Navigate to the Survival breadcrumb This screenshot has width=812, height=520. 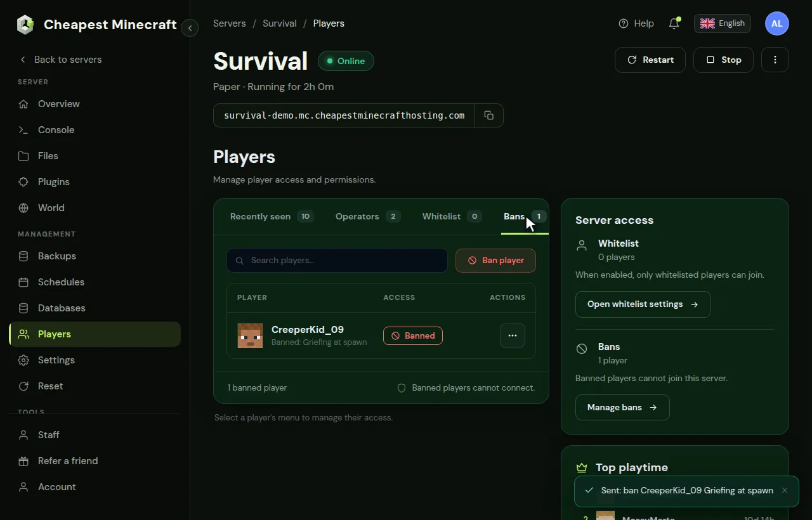pos(280,23)
